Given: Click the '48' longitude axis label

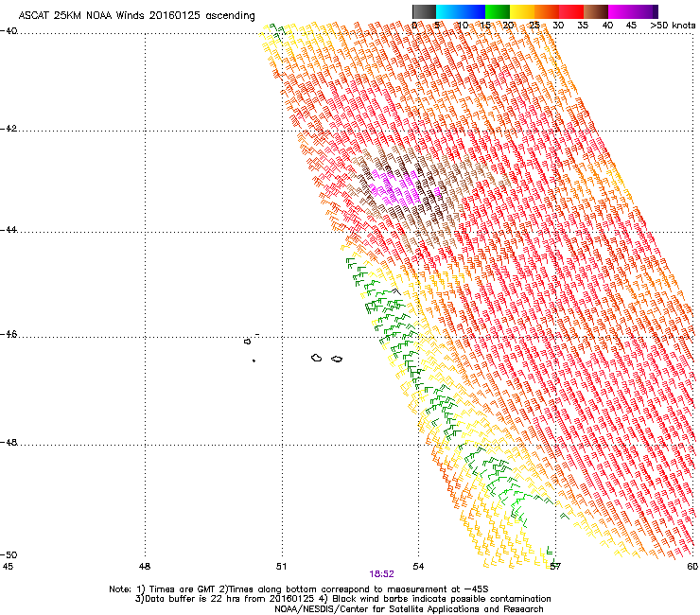Looking at the screenshot, I should 145,567.
